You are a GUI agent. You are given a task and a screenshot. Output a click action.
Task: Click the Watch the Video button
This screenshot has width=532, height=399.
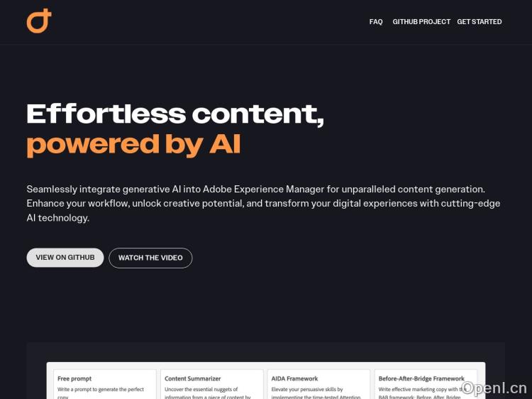coord(150,258)
